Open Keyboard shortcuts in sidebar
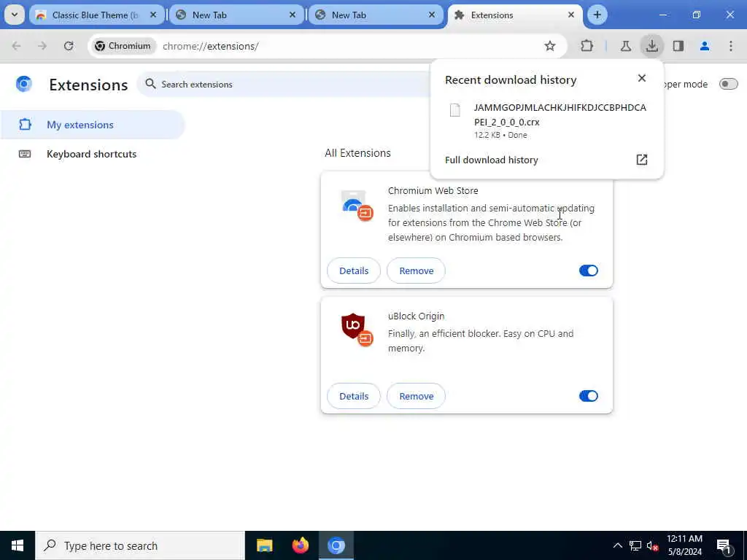The image size is (747, 560). pyautogui.click(x=93, y=154)
